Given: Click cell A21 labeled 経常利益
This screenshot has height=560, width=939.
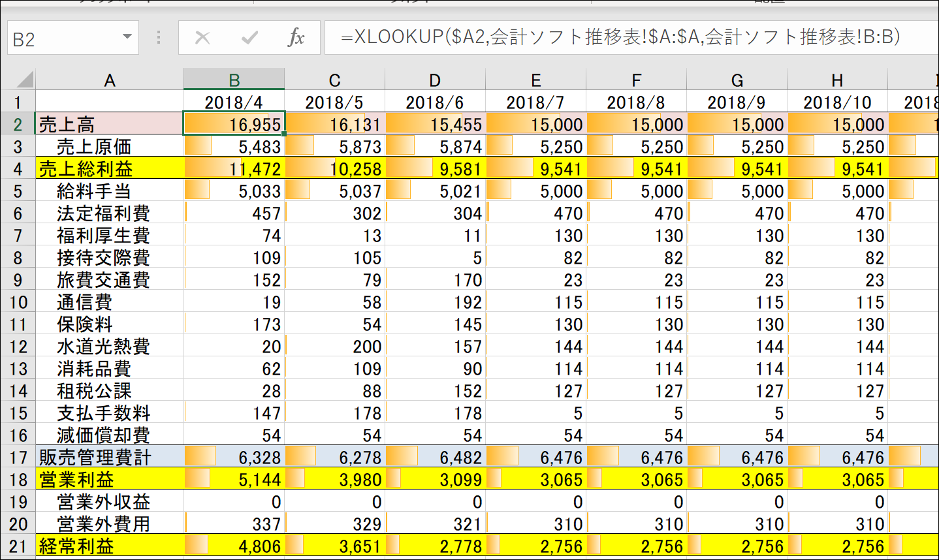Looking at the screenshot, I should pos(109,546).
